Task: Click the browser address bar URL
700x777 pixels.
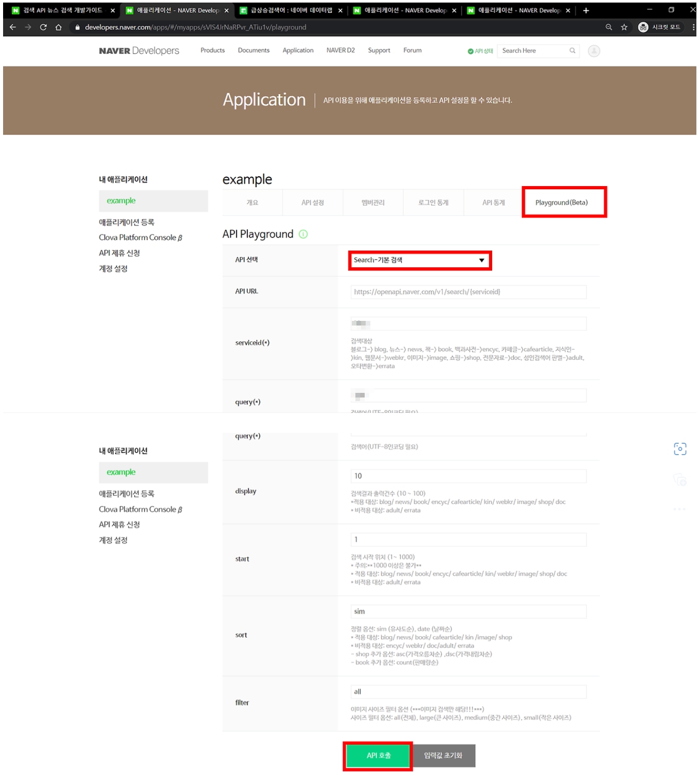Action: click(x=195, y=27)
